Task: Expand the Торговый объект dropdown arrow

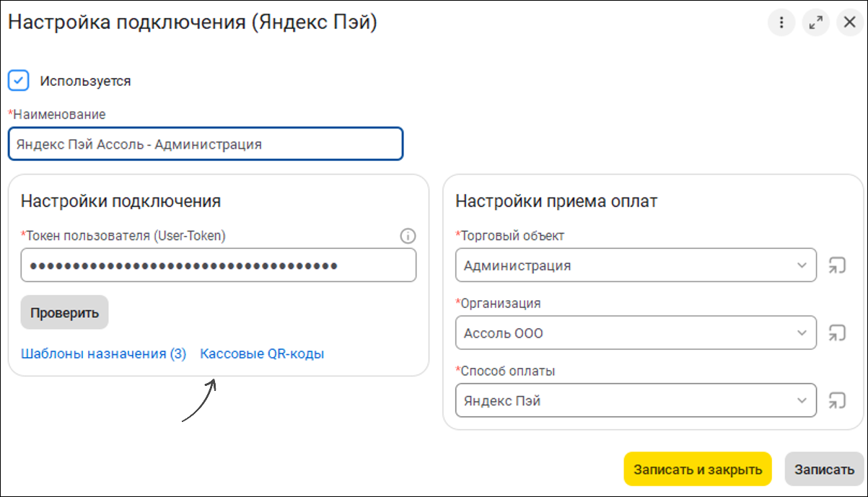Action: point(802,265)
